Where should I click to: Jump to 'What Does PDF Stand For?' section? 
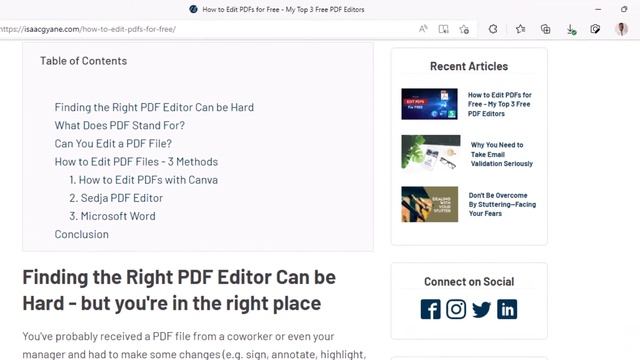tap(120, 125)
